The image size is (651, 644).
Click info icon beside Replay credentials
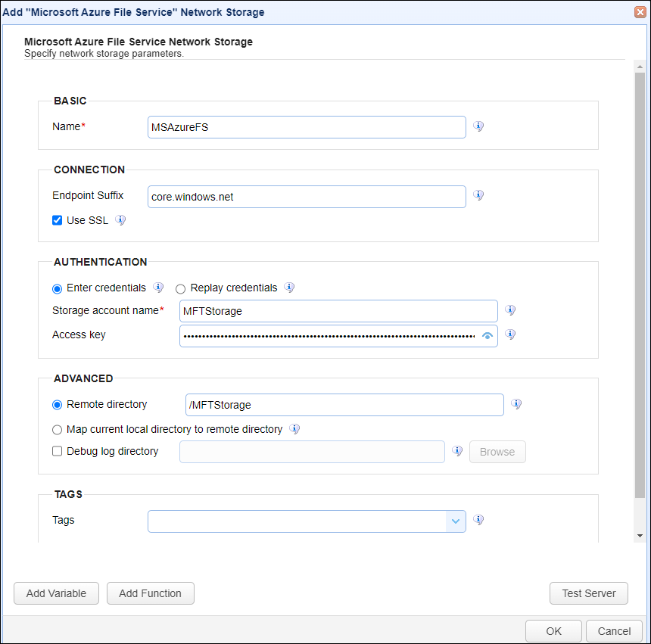tap(289, 287)
